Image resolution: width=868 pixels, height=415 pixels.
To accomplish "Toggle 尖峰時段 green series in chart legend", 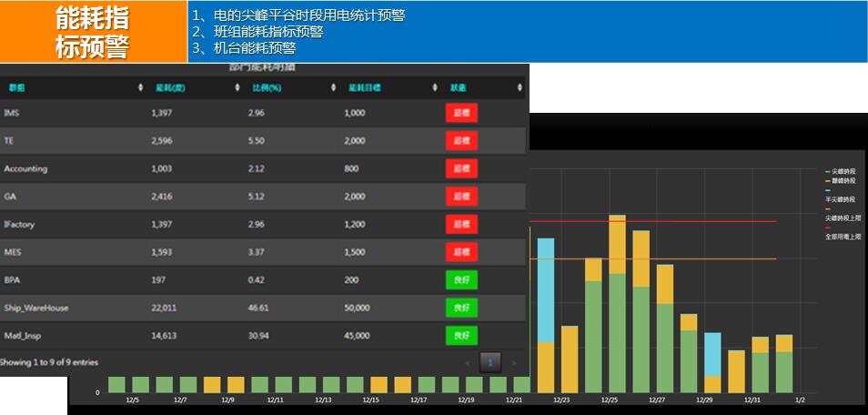I will (x=843, y=171).
